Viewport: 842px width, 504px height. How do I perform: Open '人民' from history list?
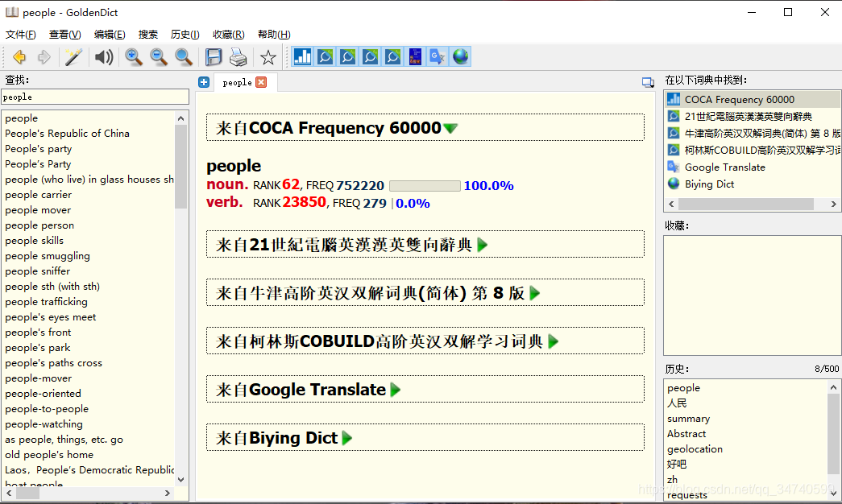[677, 403]
